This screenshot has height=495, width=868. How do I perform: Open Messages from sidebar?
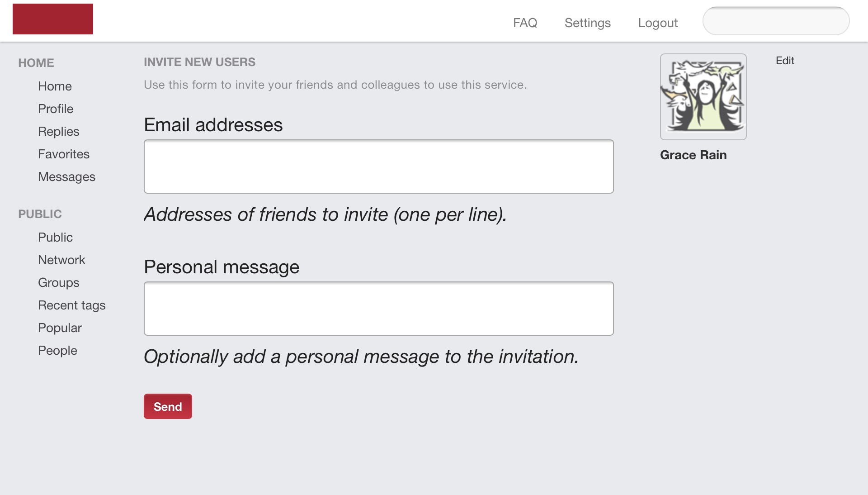click(x=66, y=176)
